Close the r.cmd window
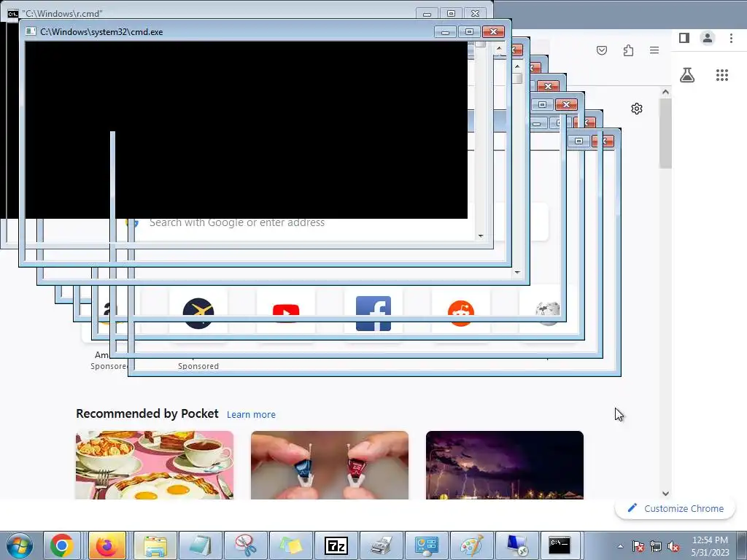747x560 pixels. tap(475, 13)
